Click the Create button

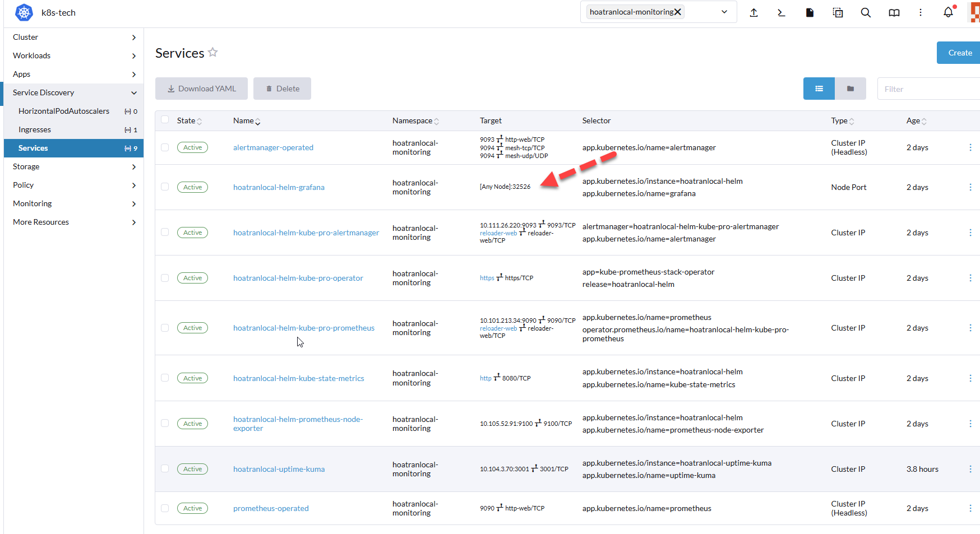pyautogui.click(x=959, y=53)
